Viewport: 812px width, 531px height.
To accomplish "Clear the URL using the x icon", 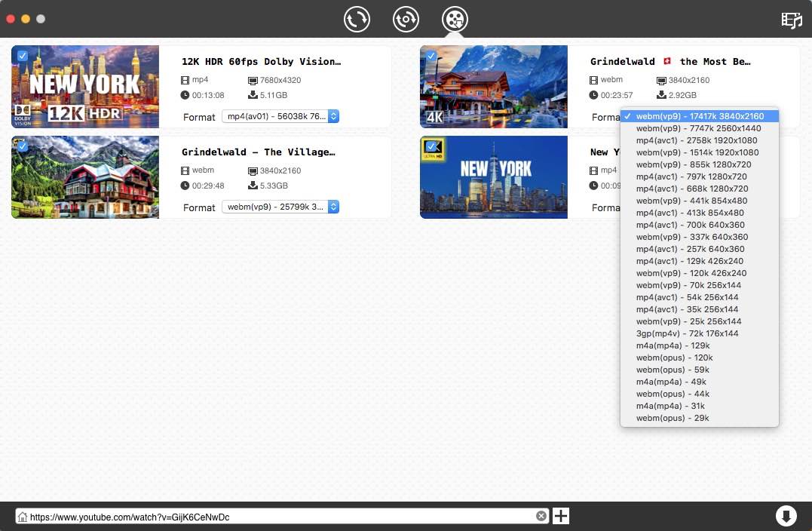I will 541,515.
